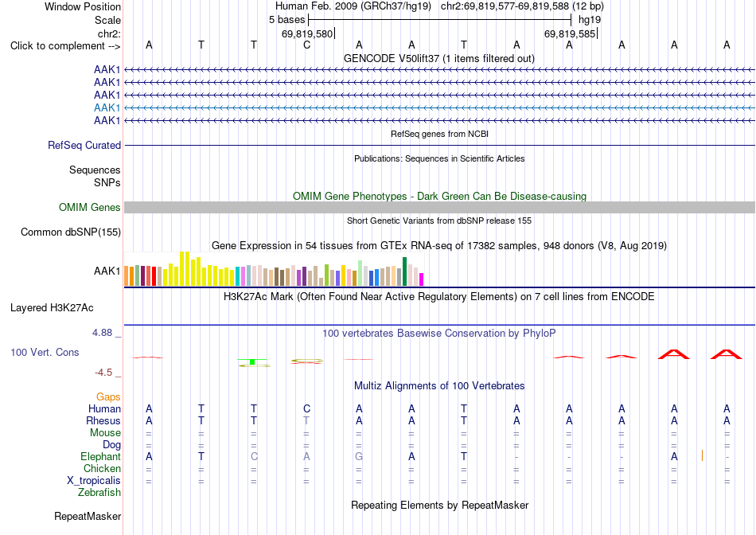The height and width of the screenshot is (535, 756).
Task: Open the OMIM Gene Phenotypes track title
Action: (439, 197)
